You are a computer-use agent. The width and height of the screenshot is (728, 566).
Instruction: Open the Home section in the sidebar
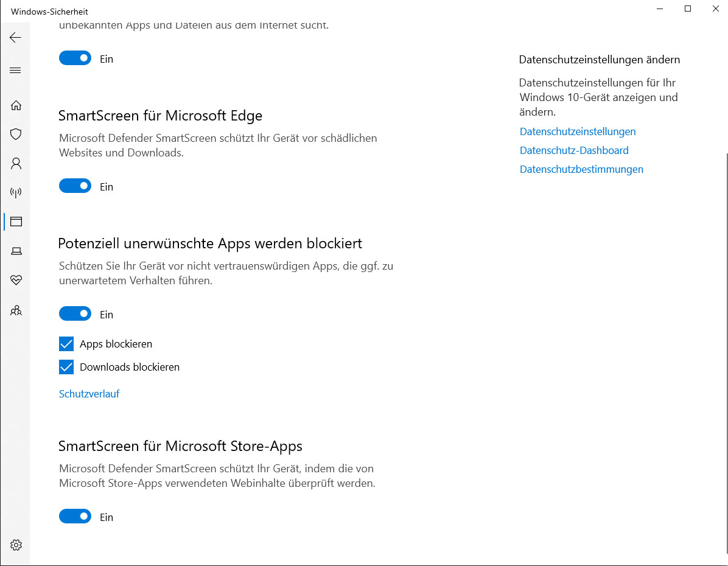pos(16,105)
